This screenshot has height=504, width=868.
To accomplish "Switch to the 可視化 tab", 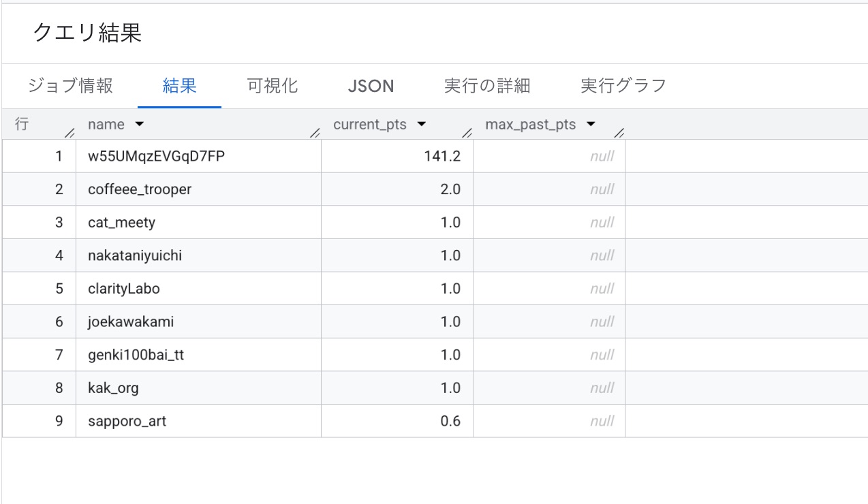I will coord(272,86).
